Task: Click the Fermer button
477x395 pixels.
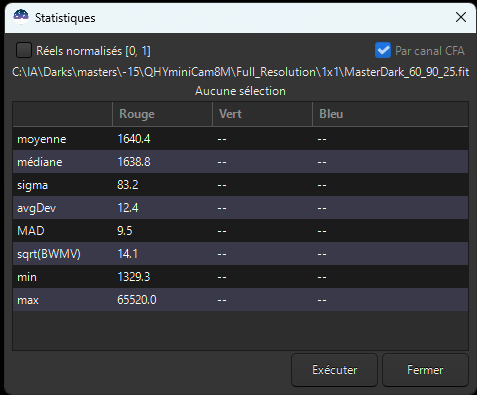Action: click(x=425, y=370)
